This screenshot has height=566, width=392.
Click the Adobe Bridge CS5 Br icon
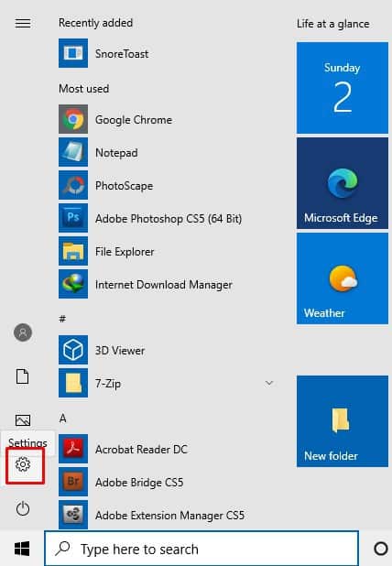pos(73,482)
